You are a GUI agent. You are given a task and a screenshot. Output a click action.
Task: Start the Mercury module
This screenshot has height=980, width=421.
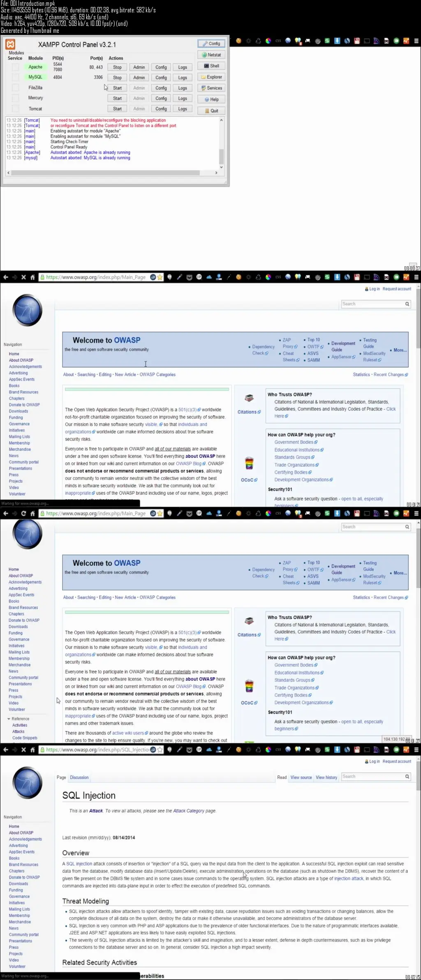pyautogui.click(x=117, y=99)
